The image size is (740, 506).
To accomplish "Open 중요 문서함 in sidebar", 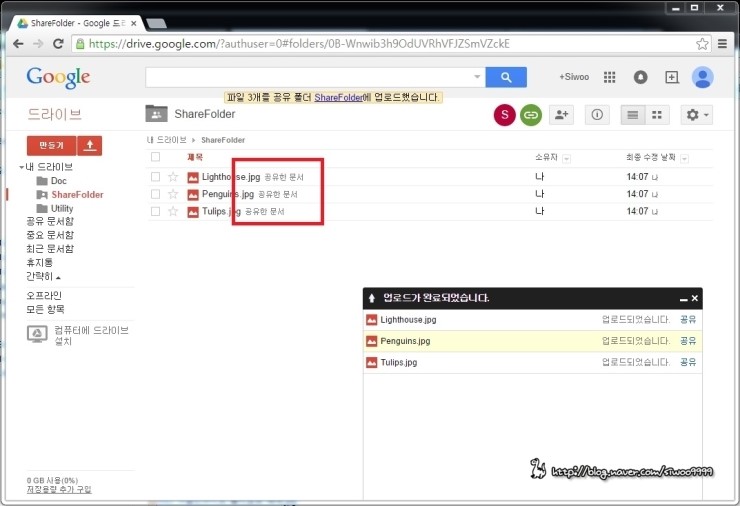I will click(50, 235).
